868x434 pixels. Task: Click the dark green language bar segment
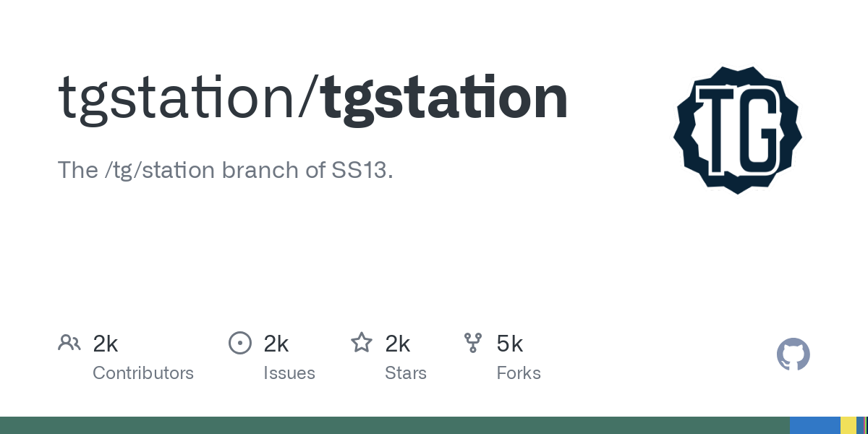point(394,425)
